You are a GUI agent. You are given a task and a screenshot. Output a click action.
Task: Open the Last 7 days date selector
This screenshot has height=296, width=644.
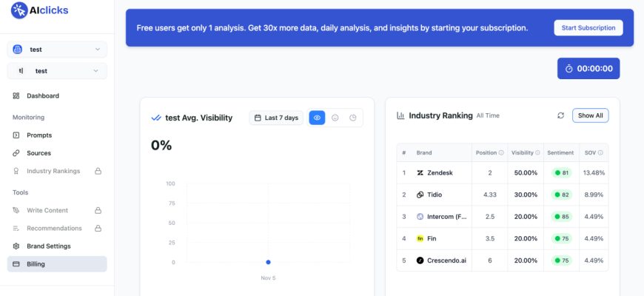tap(276, 118)
